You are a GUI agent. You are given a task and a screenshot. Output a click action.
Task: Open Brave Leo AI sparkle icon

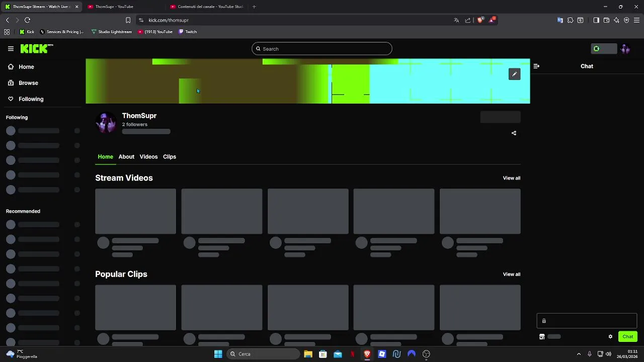(616, 20)
